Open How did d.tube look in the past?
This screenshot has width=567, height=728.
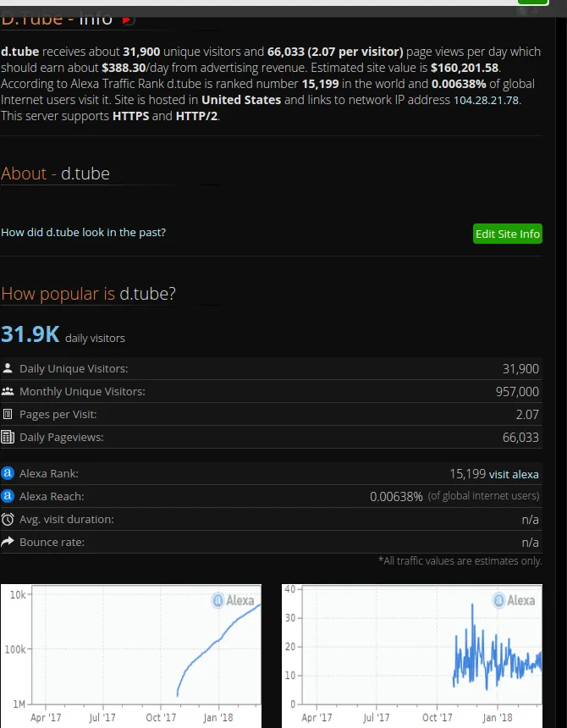84,232
